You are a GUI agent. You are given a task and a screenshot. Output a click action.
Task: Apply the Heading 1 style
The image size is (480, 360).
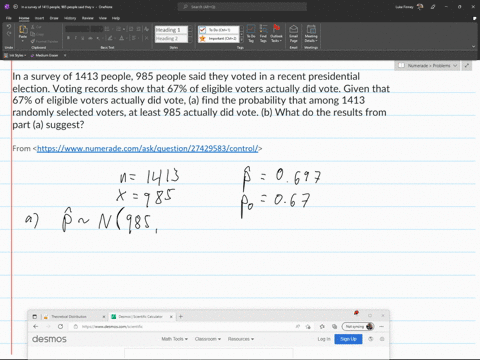[171, 30]
